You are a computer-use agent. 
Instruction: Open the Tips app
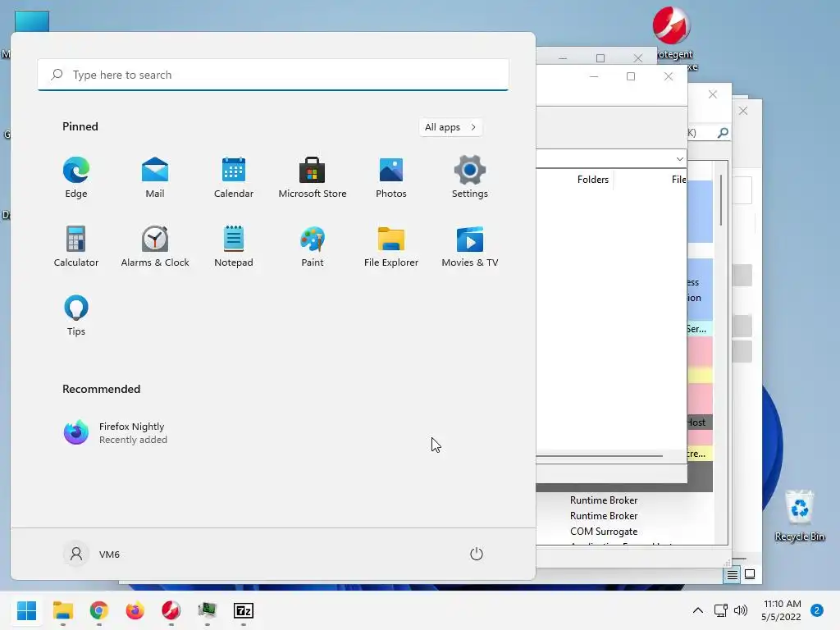click(x=76, y=316)
